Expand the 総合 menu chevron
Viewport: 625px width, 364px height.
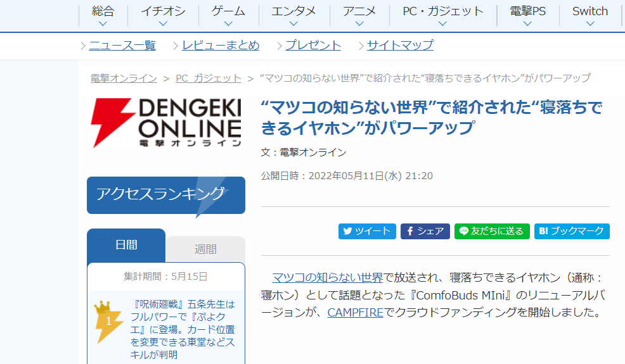pos(103,24)
